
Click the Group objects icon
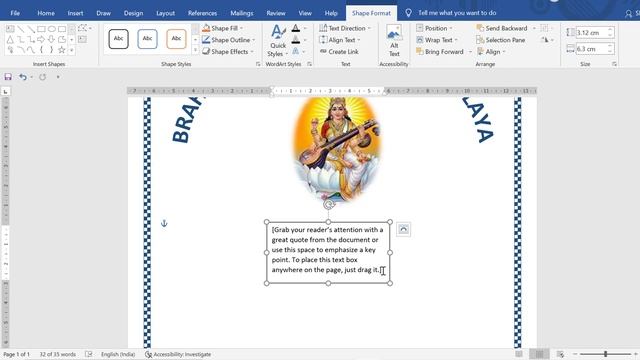[545, 28]
